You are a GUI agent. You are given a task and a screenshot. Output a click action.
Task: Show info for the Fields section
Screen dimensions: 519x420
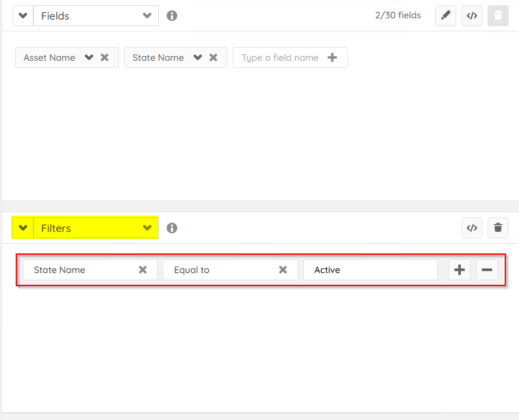click(172, 16)
